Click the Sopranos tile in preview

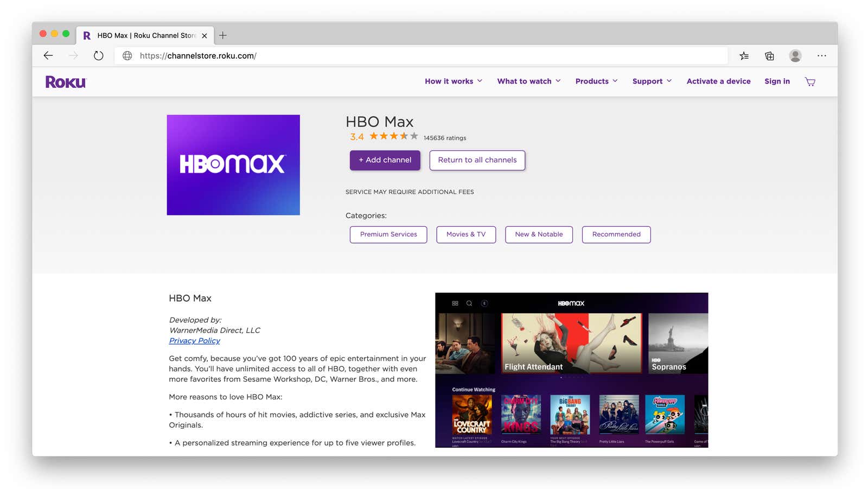point(678,343)
